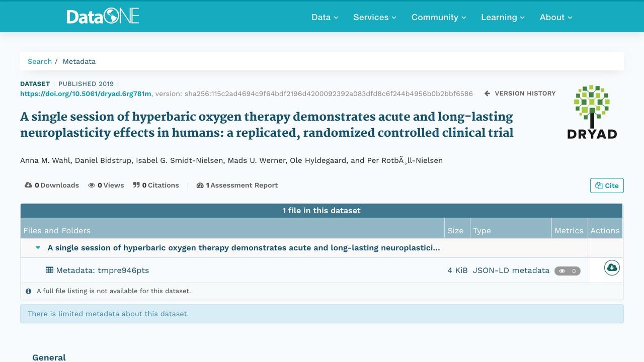Open the Dryad repository logo
The height and width of the screenshot is (362, 644).
pyautogui.click(x=592, y=112)
